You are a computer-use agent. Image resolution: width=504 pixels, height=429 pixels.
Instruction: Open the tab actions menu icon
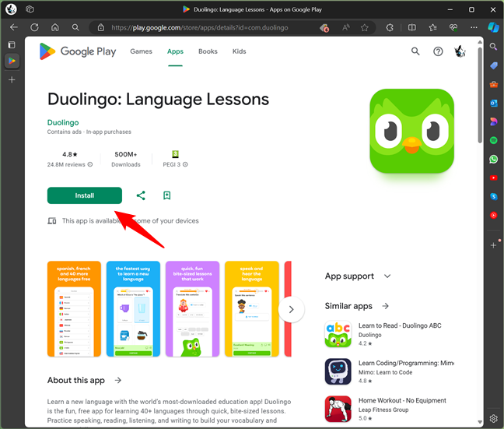[12, 44]
